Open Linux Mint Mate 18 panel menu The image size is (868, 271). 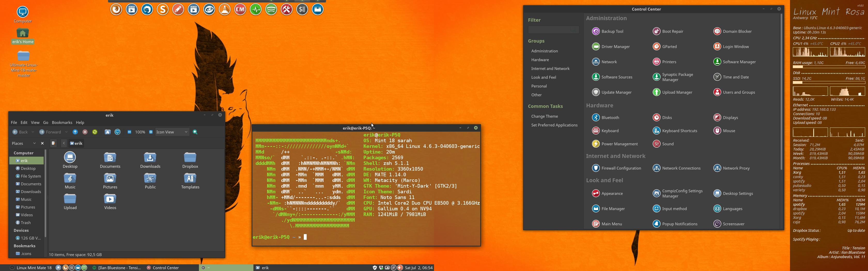point(31,268)
